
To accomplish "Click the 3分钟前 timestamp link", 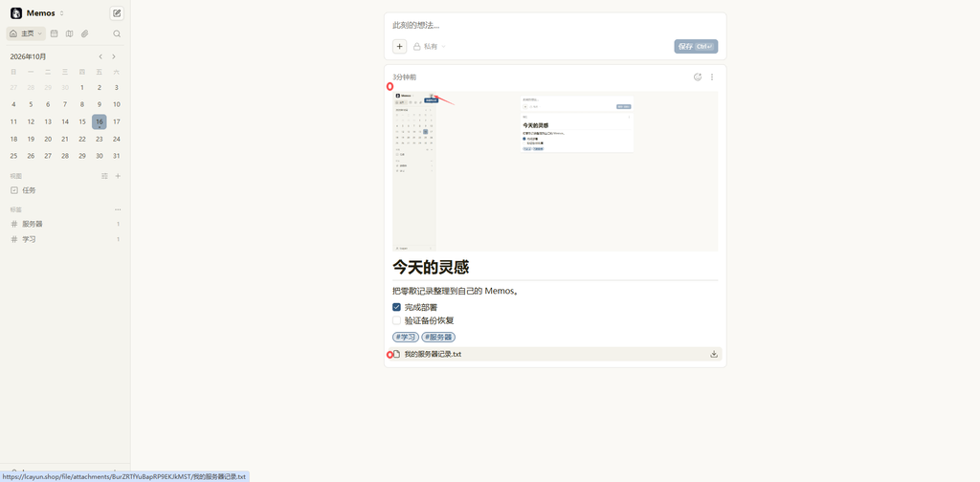I will (x=405, y=77).
